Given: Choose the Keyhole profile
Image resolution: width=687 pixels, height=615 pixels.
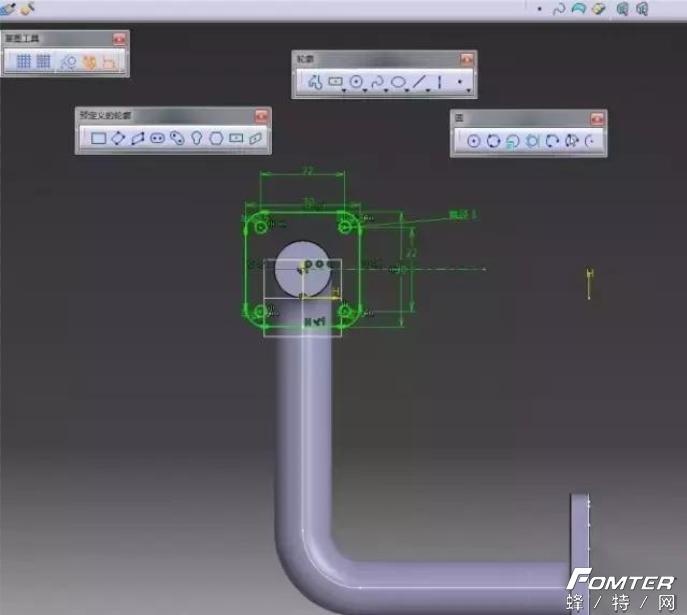Looking at the screenshot, I should coord(197,138).
